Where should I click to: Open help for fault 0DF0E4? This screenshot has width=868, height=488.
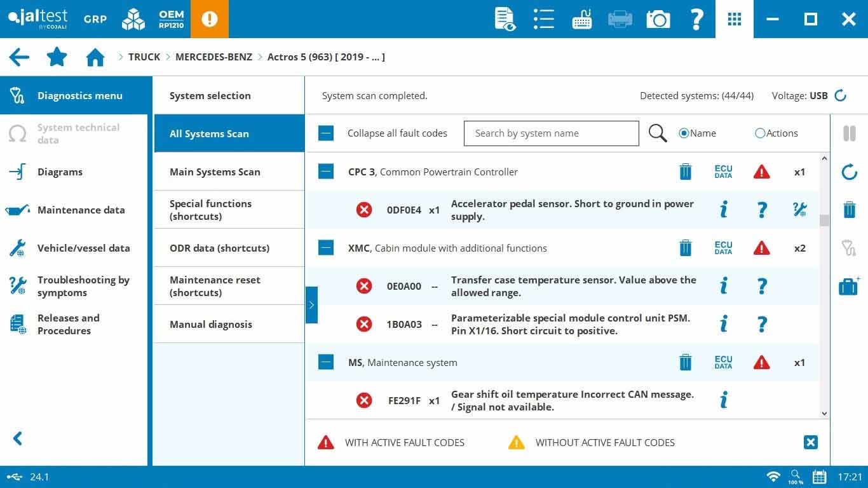pyautogui.click(x=762, y=210)
